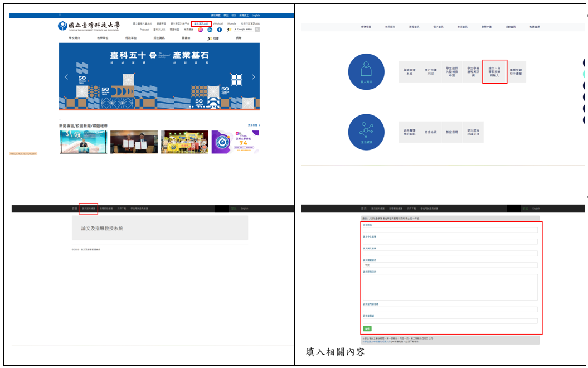Click the Instagram icon in header
Viewport: 588px width, 368px height.
[x=201, y=30]
